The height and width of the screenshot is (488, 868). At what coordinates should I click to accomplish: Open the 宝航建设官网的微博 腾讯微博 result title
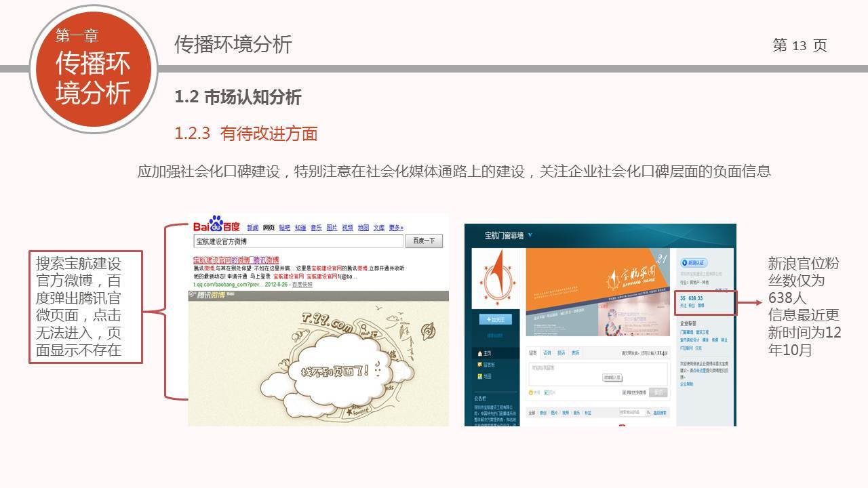click(236, 260)
